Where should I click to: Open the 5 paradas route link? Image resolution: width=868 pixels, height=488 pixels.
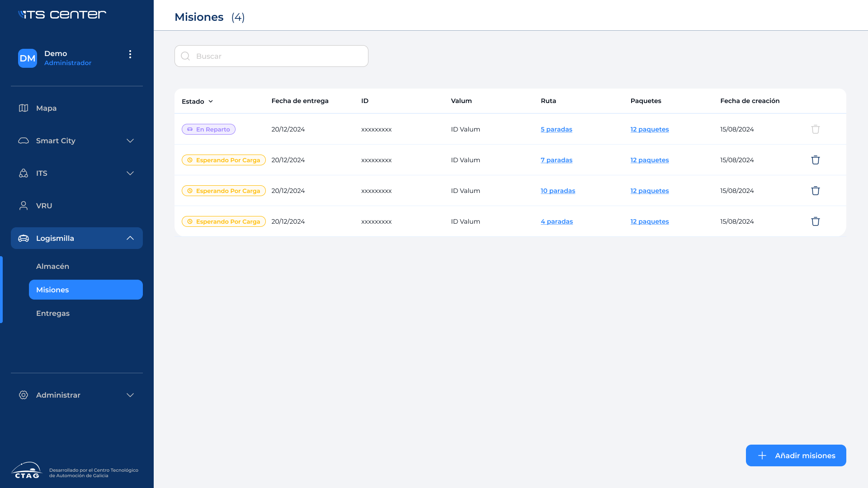(x=556, y=129)
